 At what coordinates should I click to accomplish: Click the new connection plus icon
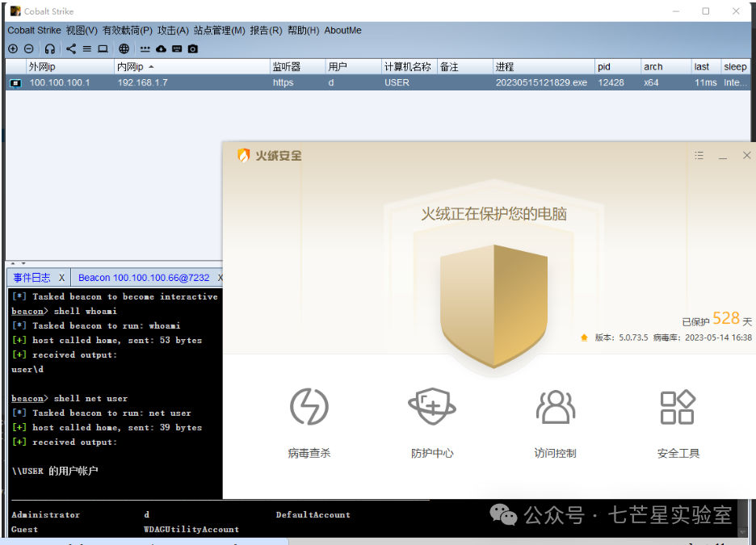tap(13, 48)
